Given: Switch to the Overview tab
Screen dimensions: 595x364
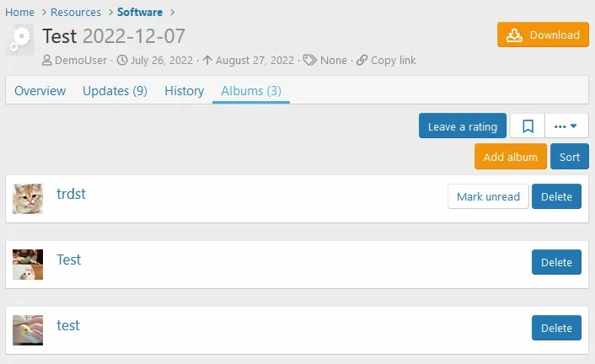Looking at the screenshot, I should 40,91.
